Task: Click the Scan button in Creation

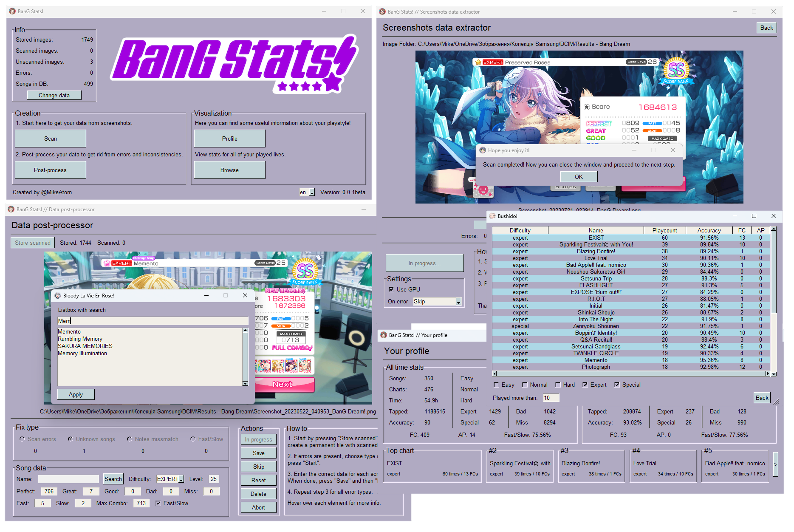Action: click(51, 139)
